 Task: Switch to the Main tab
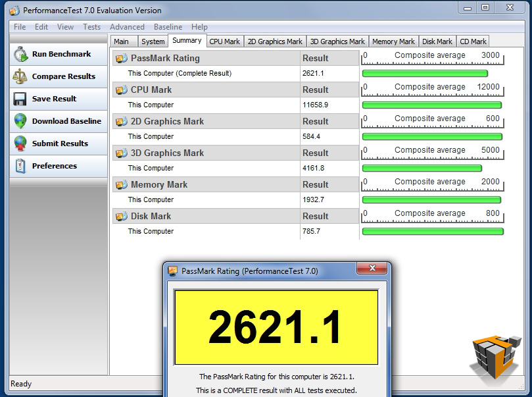coord(124,41)
